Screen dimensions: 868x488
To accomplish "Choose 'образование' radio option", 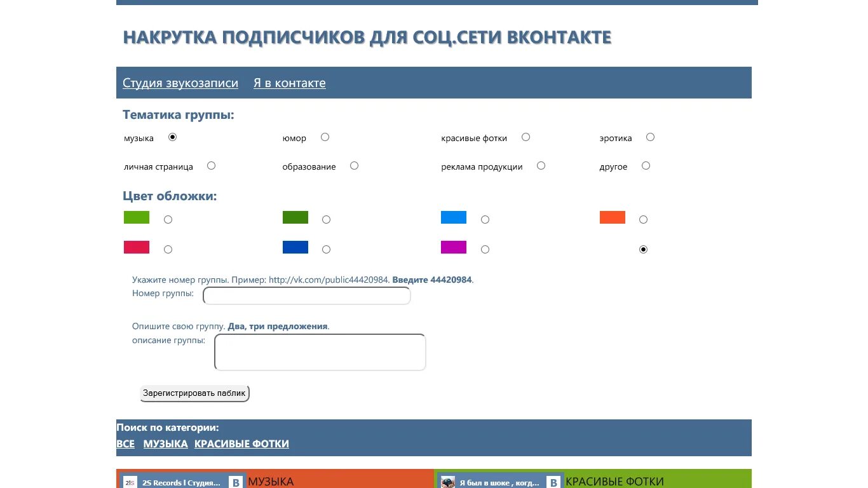I will pos(354,166).
